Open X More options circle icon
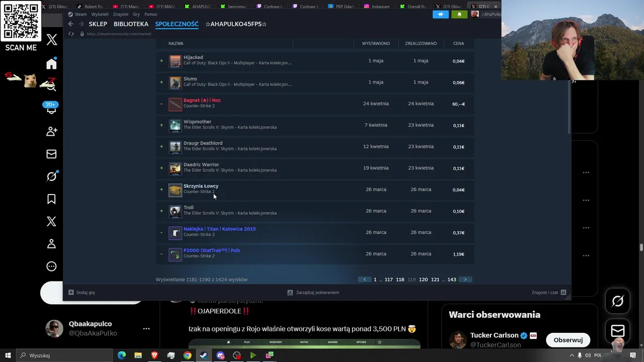 coord(51,266)
